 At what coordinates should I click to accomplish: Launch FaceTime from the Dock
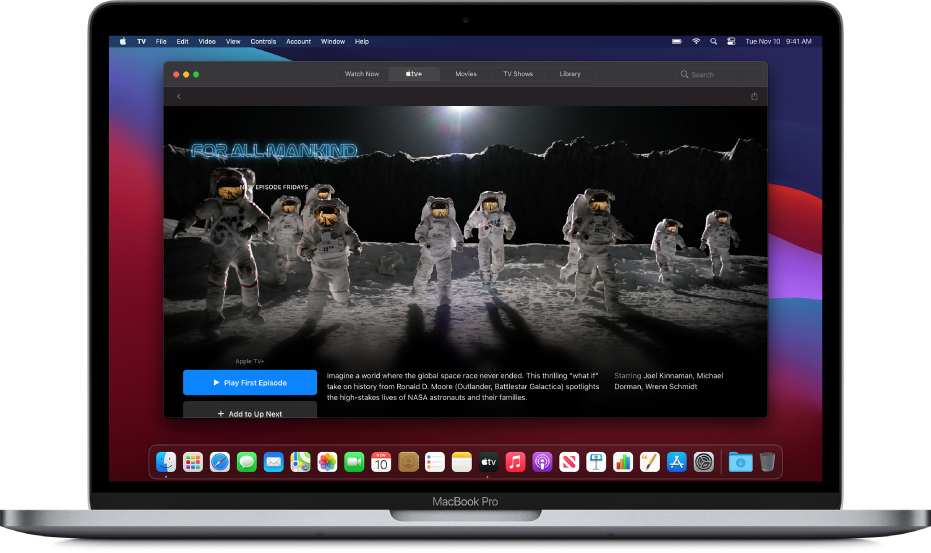point(354,462)
